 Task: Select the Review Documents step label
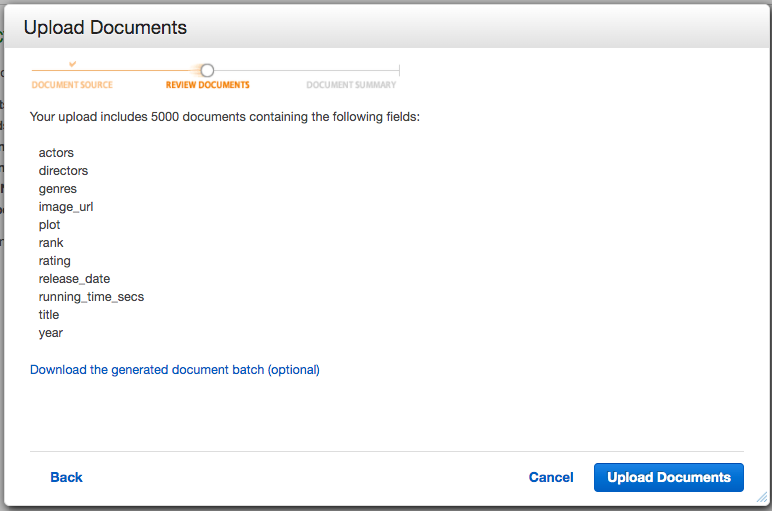tap(208, 85)
